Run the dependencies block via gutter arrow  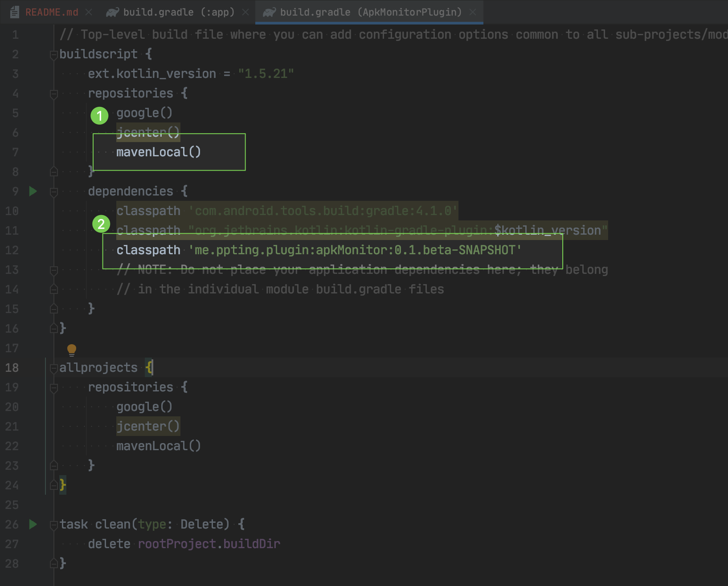point(32,191)
